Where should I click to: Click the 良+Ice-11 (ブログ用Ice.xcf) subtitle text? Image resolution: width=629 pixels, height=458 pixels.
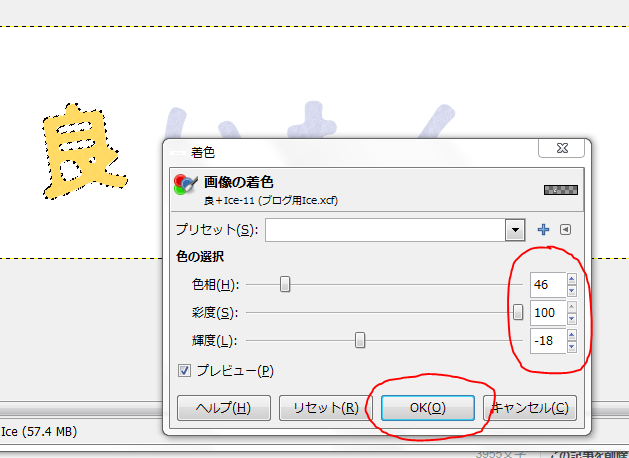271,200
